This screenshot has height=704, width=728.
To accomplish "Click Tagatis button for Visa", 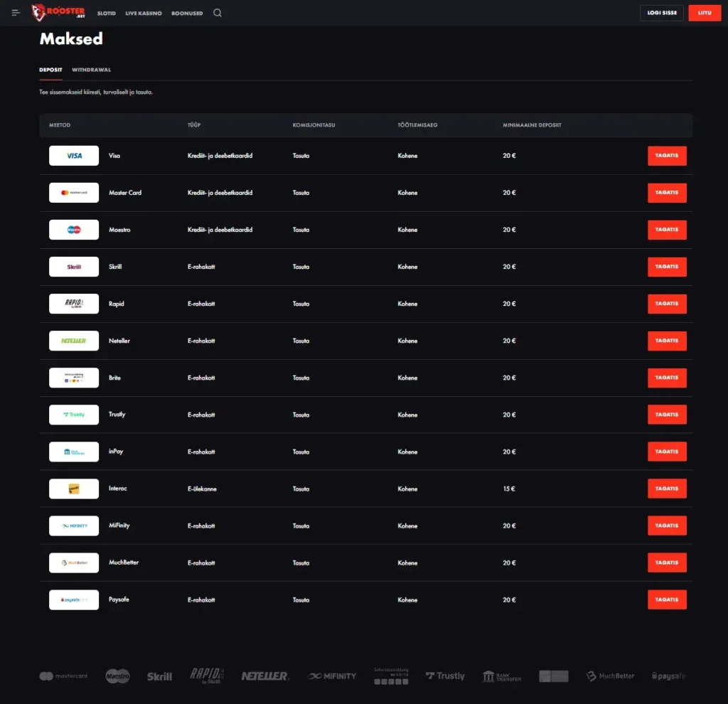I will [667, 156].
